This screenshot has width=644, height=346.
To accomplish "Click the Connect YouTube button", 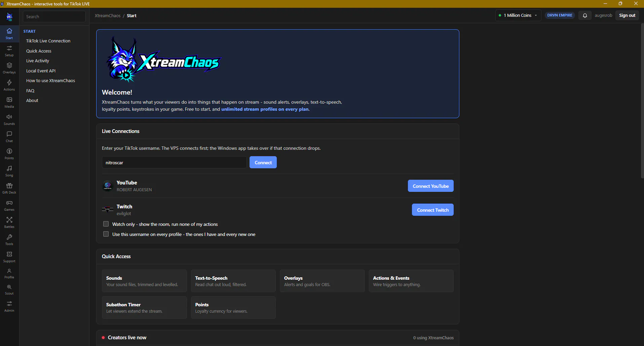I will coord(430,186).
